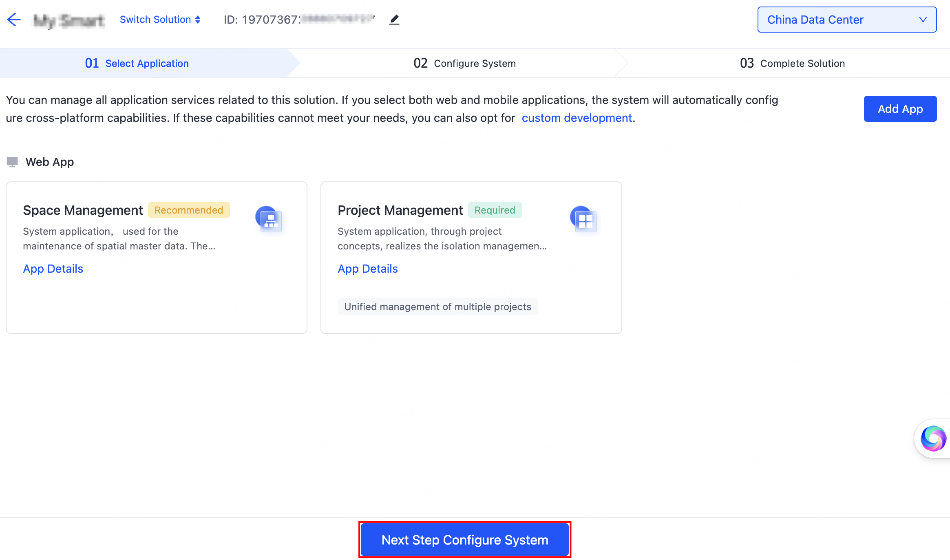
Task: Switch to step 02 Configure System
Action: tap(464, 63)
